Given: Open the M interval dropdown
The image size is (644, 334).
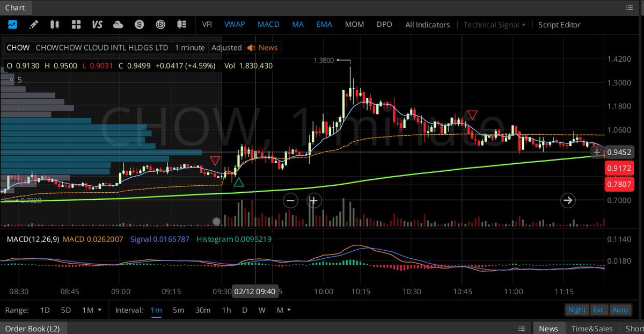Looking at the screenshot, I should click(283, 310).
